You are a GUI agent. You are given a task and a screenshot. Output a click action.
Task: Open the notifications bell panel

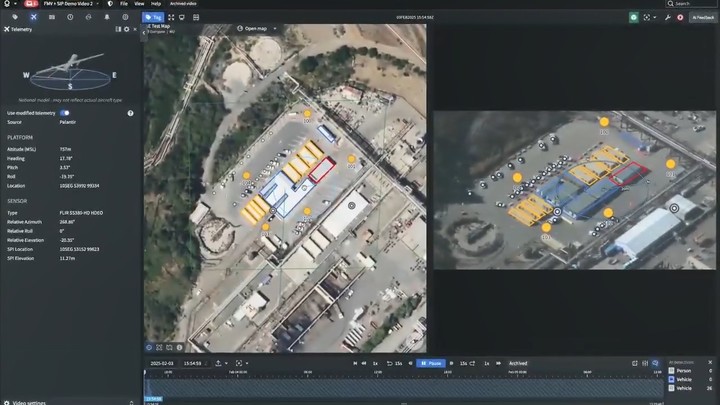click(106, 17)
